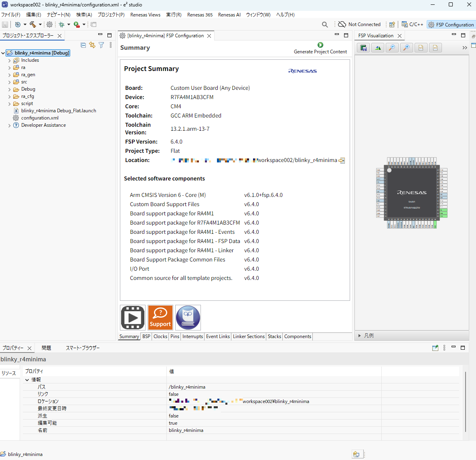
Task: Switch to the Clocks tab
Action: [160, 336]
